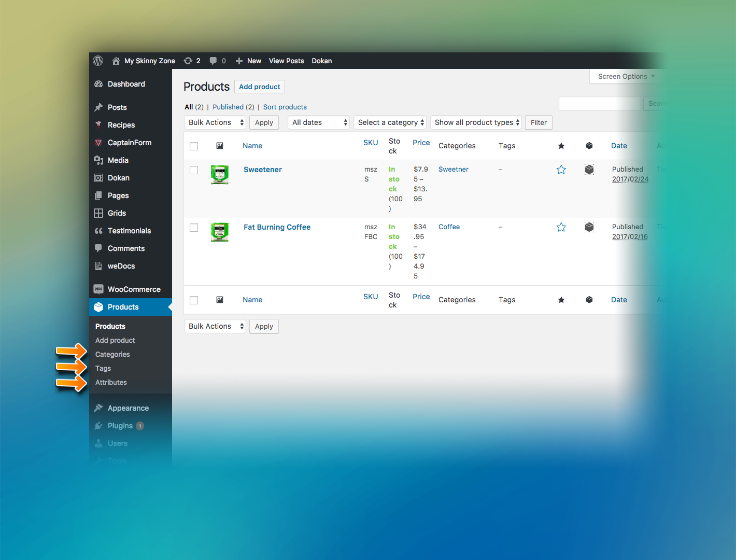Open the Select a category dropdown
The height and width of the screenshot is (560, 736).
(x=390, y=122)
